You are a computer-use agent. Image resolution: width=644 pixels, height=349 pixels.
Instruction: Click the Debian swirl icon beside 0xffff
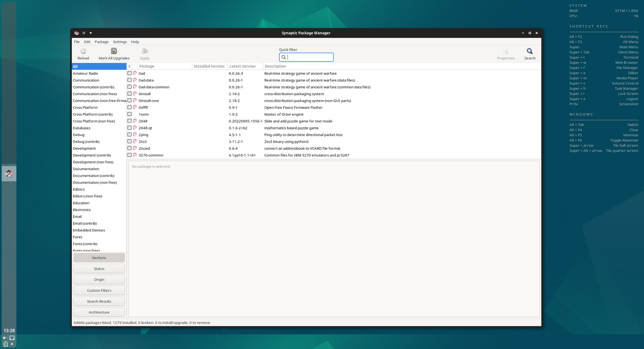tap(135, 107)
